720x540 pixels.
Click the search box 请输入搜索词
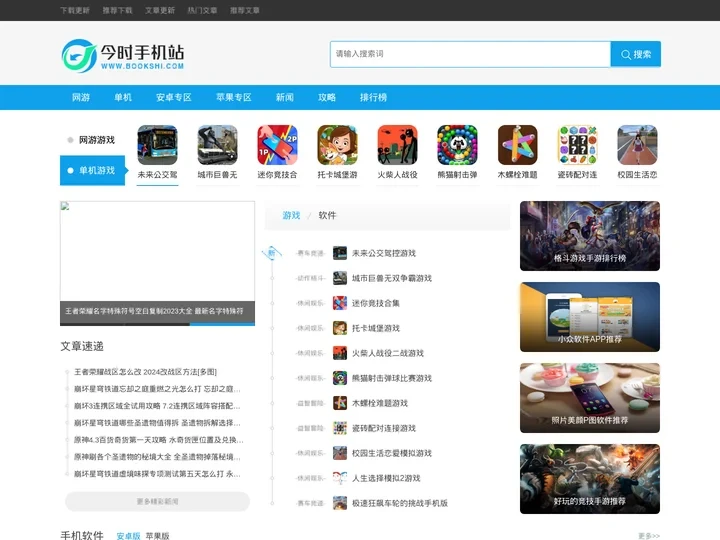[470, 54]
